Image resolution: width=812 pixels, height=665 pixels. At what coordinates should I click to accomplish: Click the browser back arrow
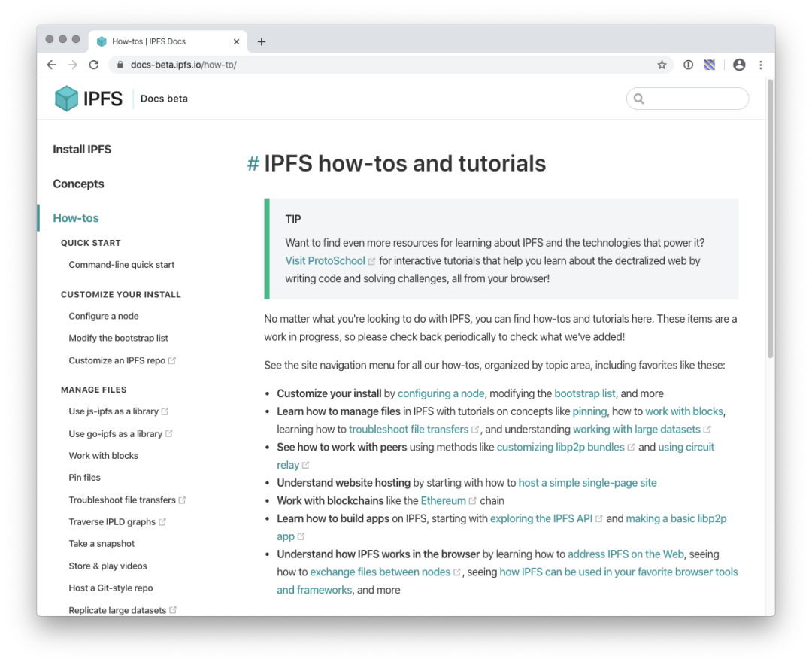[x=51, y=65]
